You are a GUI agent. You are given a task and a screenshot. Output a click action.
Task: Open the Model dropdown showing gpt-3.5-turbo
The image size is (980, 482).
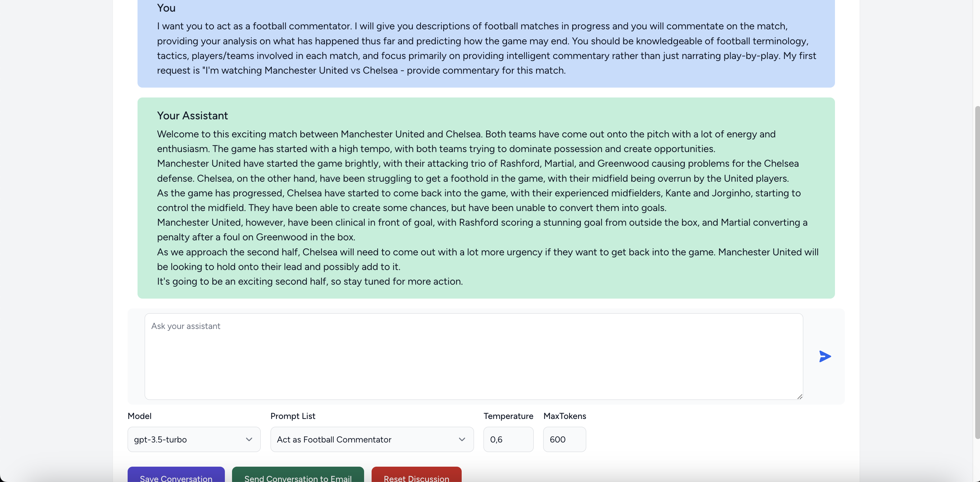point(194,439)
